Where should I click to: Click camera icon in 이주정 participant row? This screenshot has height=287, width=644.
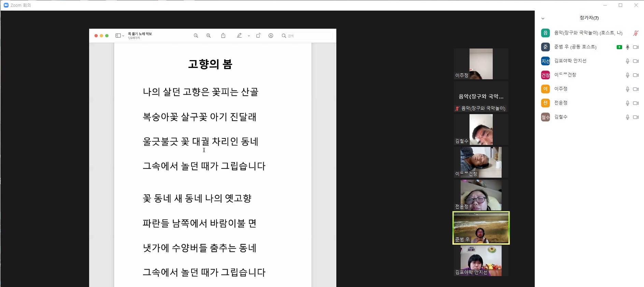pyautogui.click(x=635, y=89)
